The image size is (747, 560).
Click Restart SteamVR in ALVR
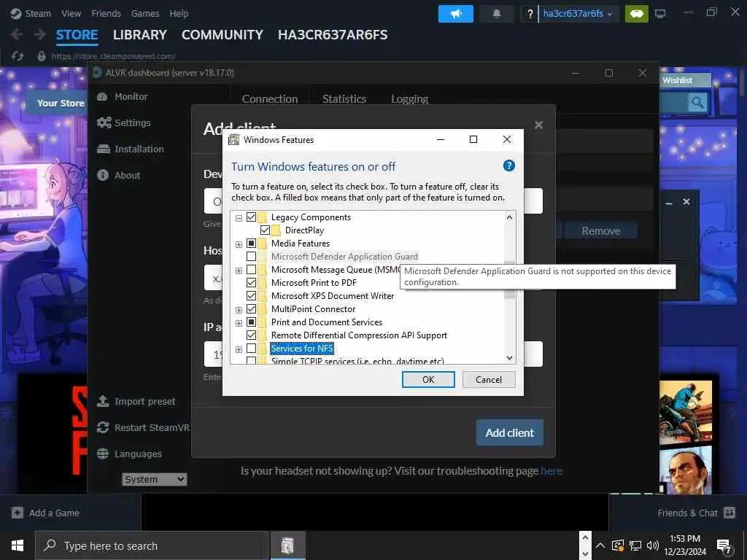(143, 427)
